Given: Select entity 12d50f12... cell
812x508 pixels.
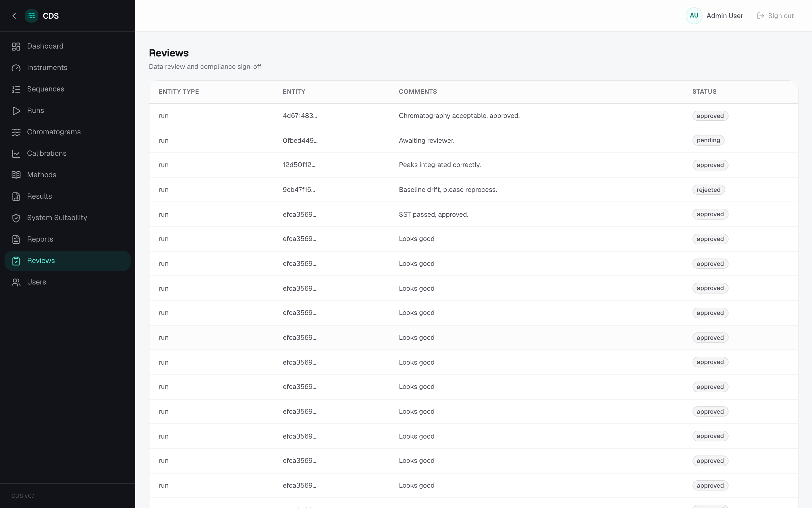Looking at the screenshot, I should [x=299, y=165].
